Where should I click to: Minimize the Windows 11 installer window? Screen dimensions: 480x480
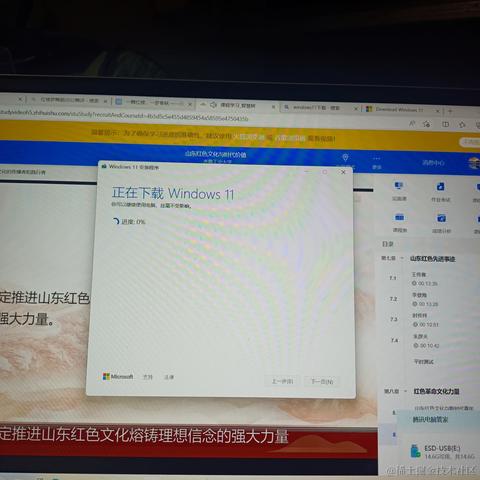coord(307,171)
